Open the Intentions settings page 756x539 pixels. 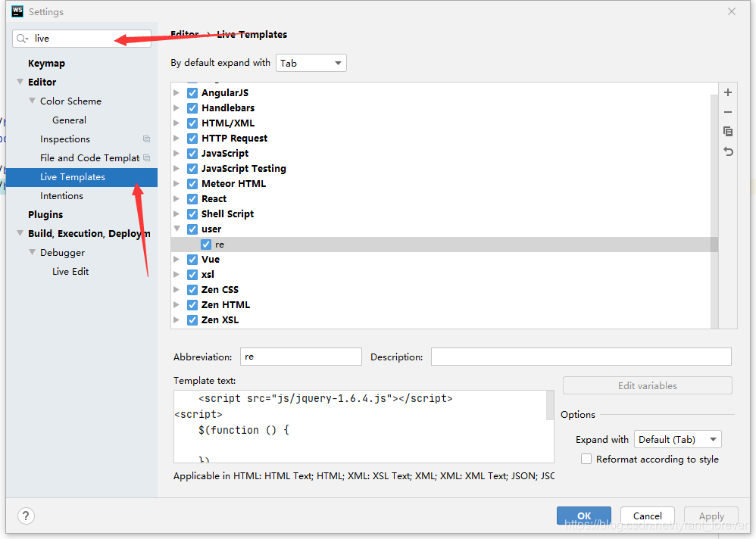61,196
